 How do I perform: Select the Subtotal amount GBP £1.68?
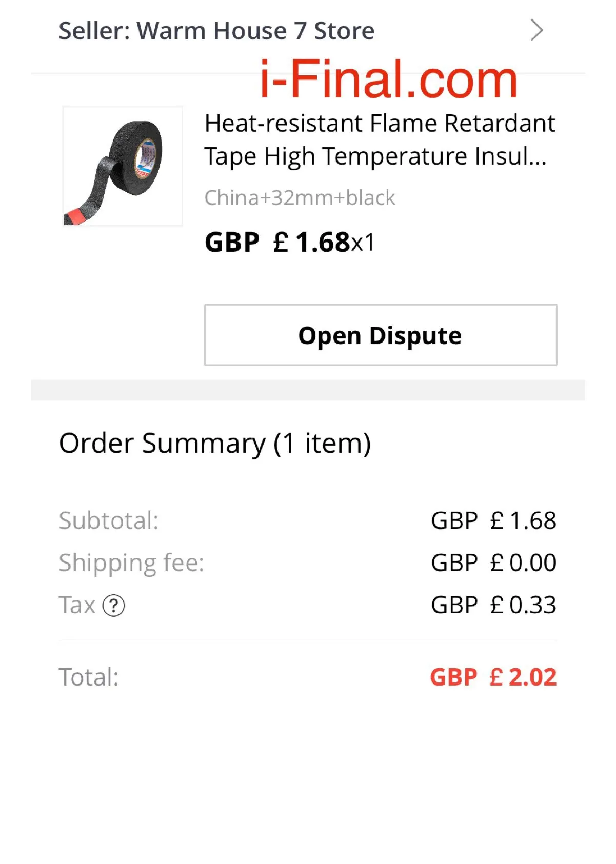pyautogui.click(x=493, y=520)
